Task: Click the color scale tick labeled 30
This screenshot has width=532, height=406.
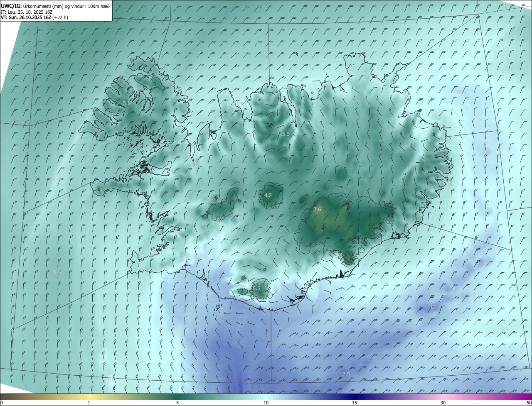Action: click(x=443, y=403)
